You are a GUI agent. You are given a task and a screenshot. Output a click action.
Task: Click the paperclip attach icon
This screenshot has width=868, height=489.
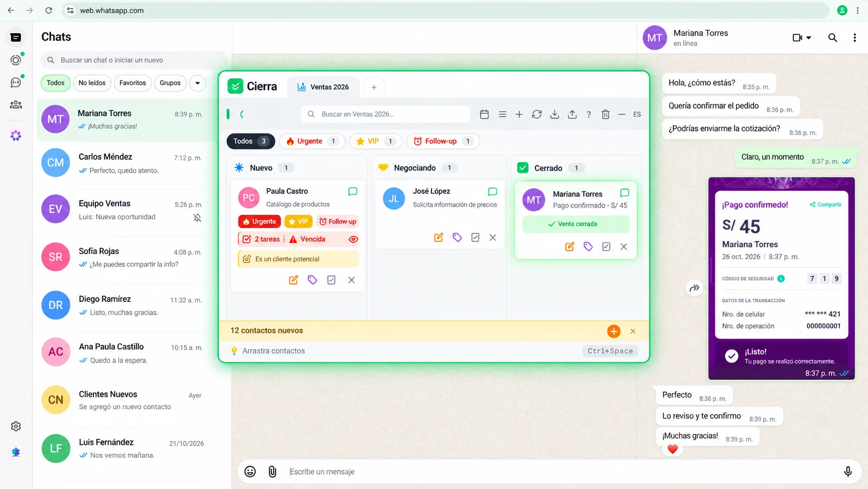point(272,471)
